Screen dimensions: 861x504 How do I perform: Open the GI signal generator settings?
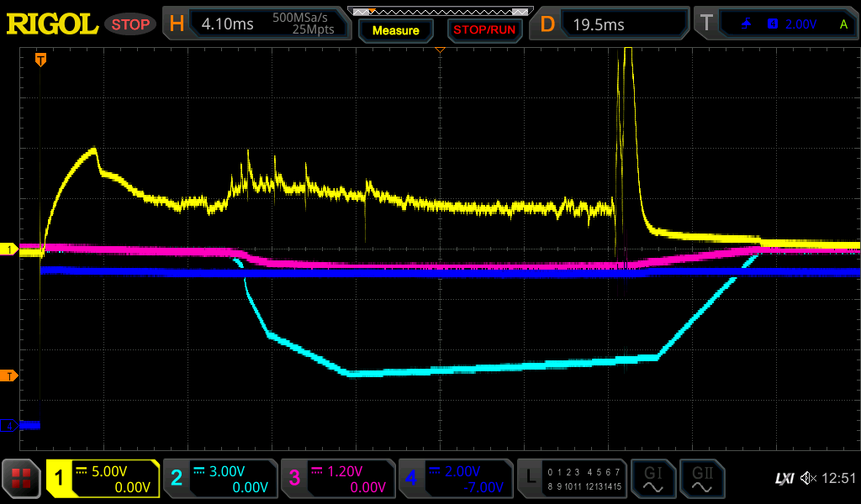(x=652, y=479)
